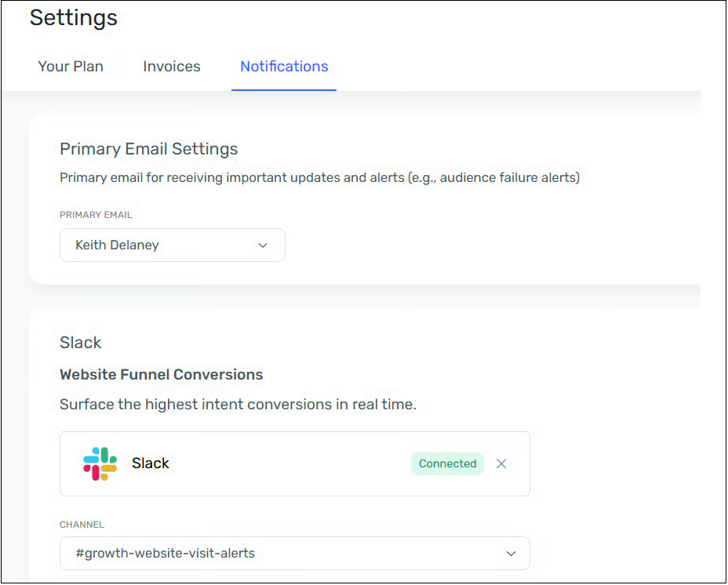Click the Website Funnel Conversions subheading
Image resolution: width=728 pixels, height=585 pixels.
point(161,375)
